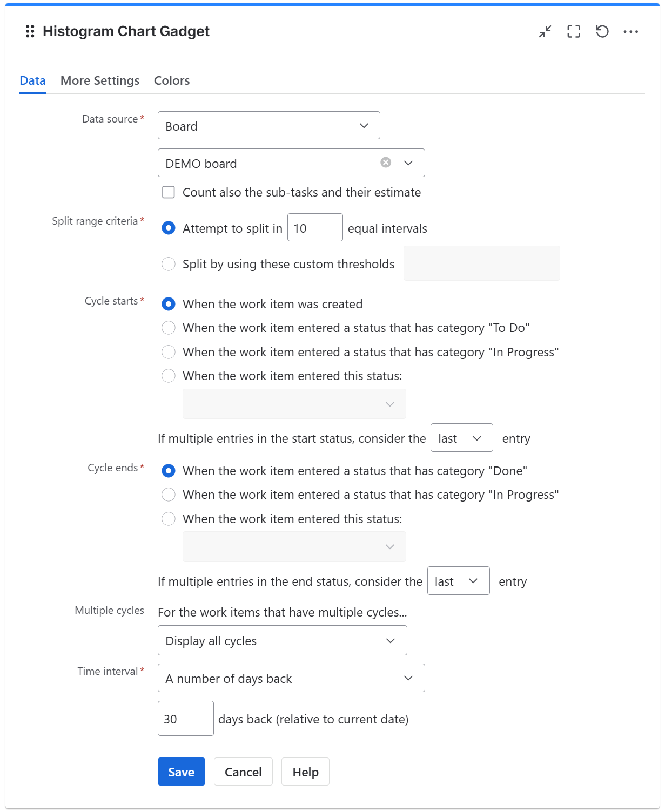This screenshot has height=812, width=665.
Task: Collapse the gadget with the inward arrows icon
Action: [545, 32]
